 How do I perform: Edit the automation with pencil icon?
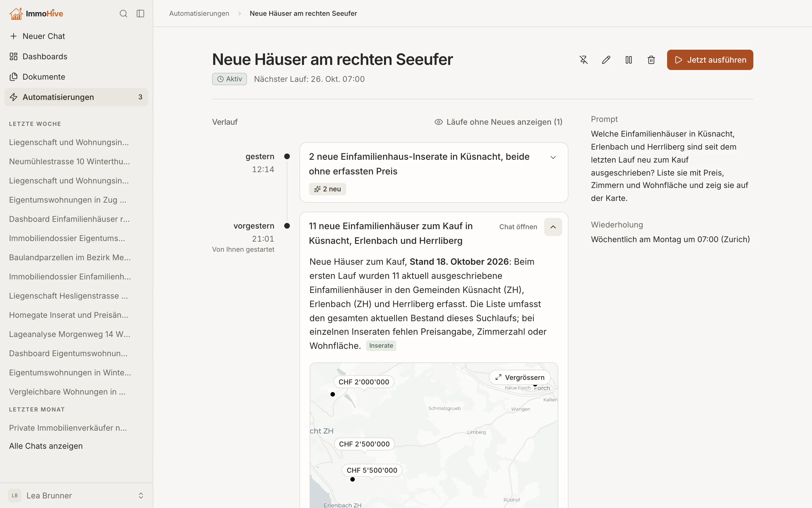point(606,60)
